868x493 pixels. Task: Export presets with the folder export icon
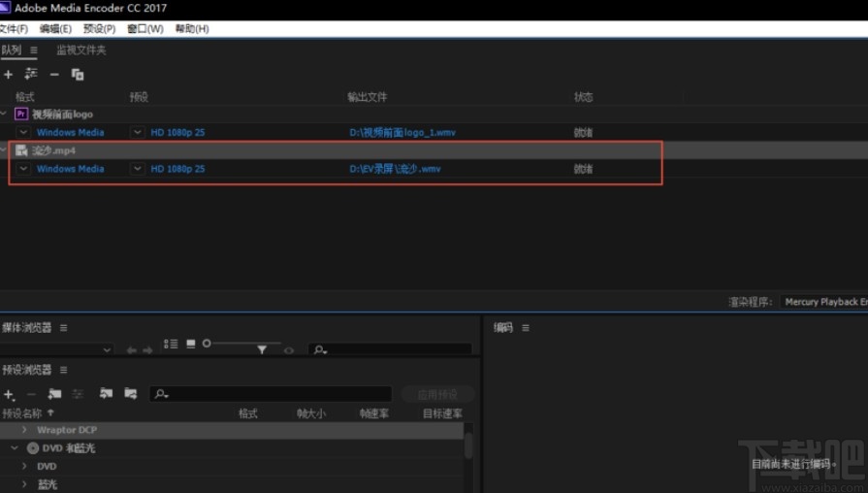131,393
